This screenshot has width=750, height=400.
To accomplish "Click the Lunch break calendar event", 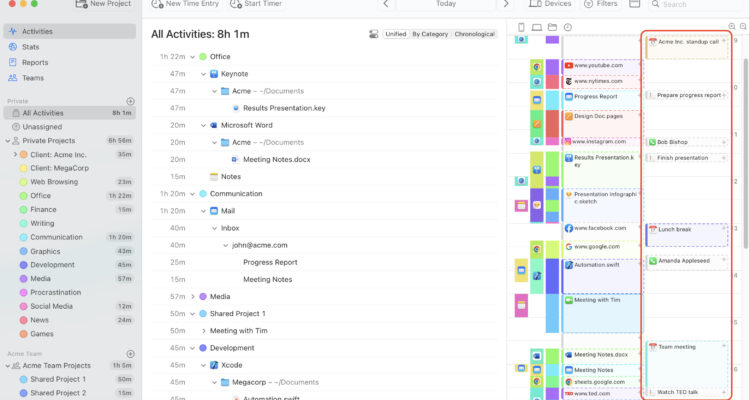I will [687, 235].
